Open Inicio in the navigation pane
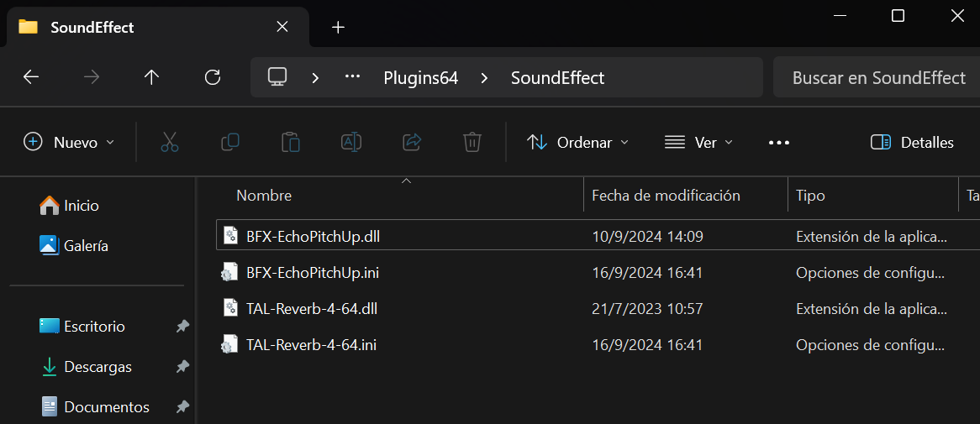This screenshot has width=980, height=424. [69, 205]
